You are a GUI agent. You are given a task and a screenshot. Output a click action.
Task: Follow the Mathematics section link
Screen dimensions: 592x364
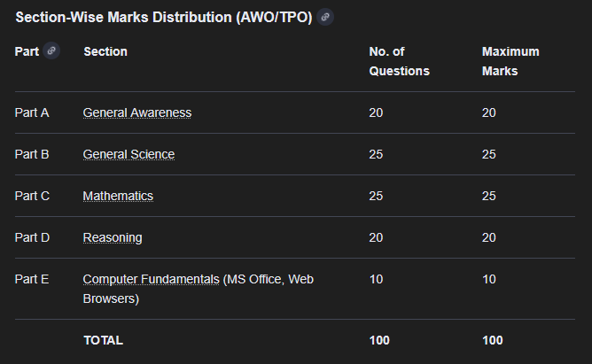[x=118, y=196]
